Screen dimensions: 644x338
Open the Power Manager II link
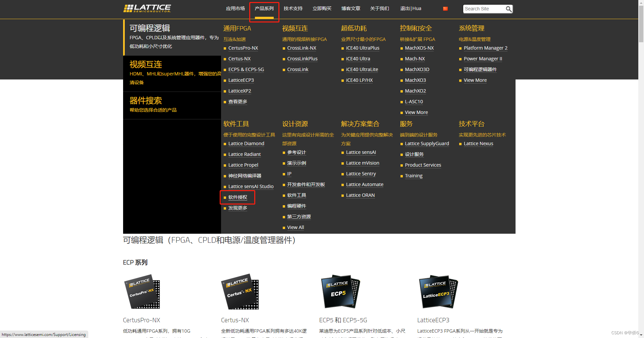click(x=483, y=59)
